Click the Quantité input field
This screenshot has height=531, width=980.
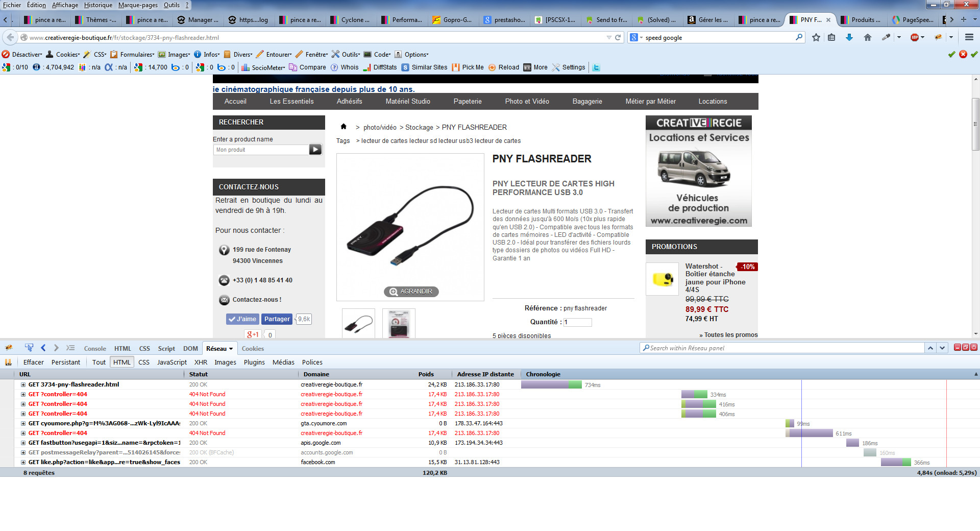[x=578, y=322]
